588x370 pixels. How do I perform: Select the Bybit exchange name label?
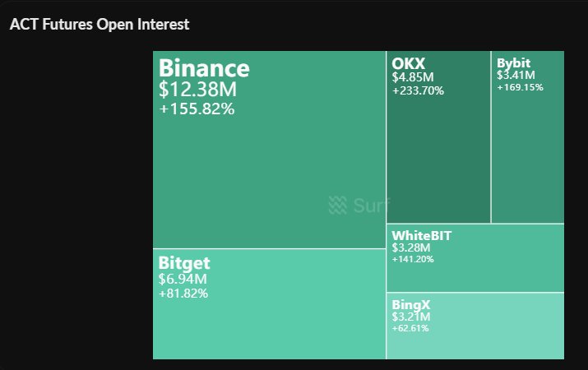click(513, 62)
